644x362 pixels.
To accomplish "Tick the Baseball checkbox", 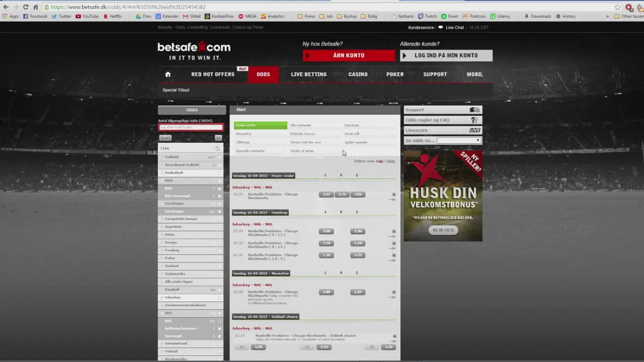I will point(219,290).
